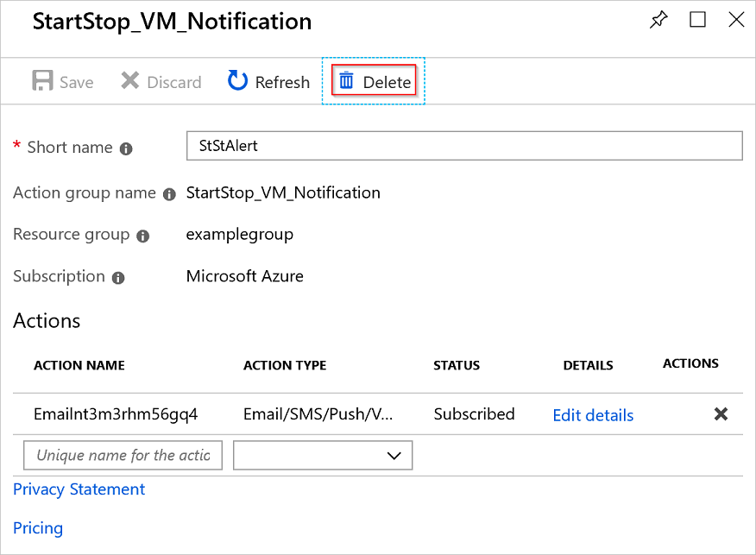This screenshot has width=756, height=555.
Task: Click the Discard X icon
Action: pyautogui.click(x=130, y=82)
